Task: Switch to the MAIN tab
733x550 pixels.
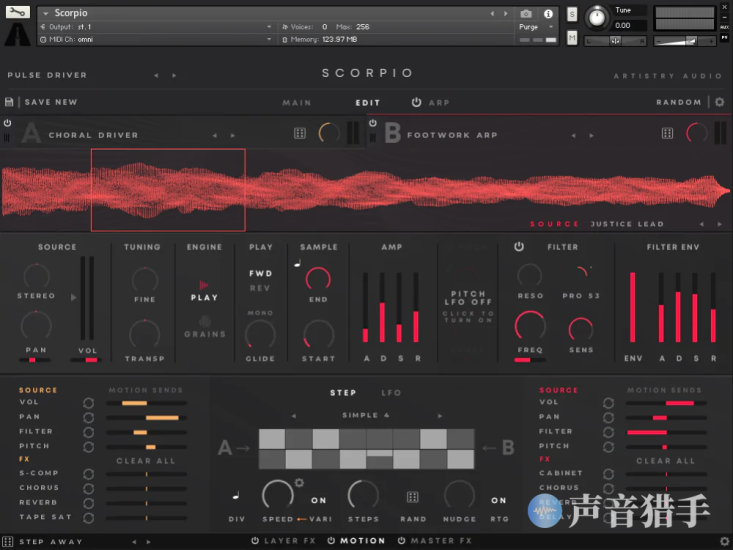Action: click(x=297, y=103)
